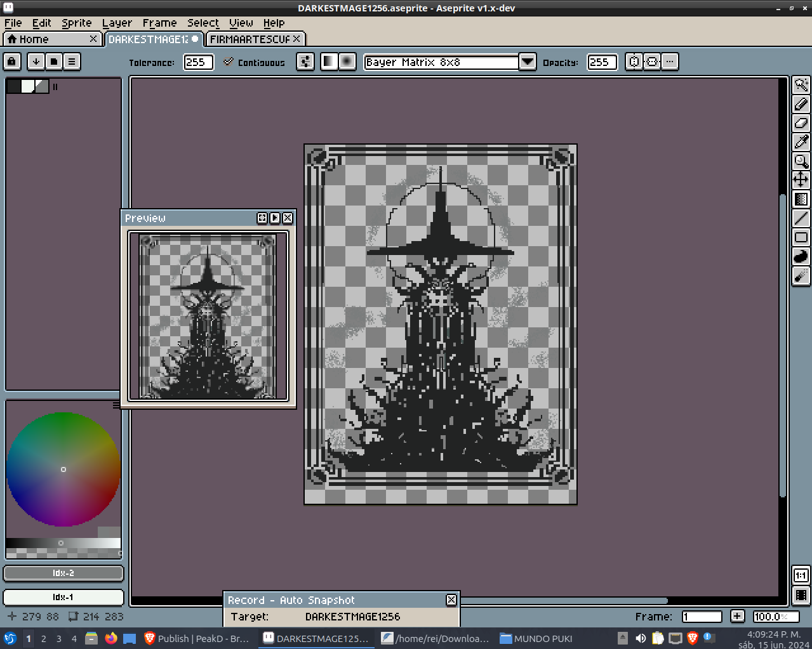The image size is (812, 649).
Task: Open the Sprite menu
Action: (x=77, y=23)
